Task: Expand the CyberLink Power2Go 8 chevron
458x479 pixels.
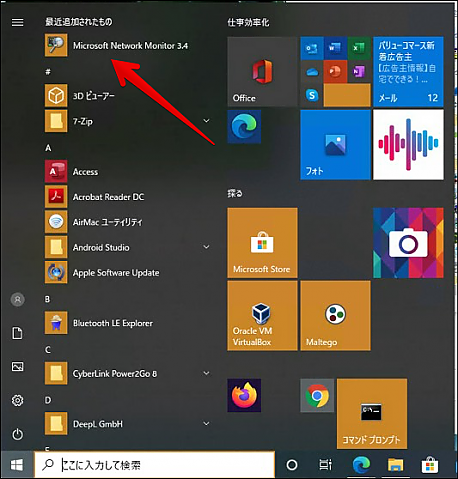Action: click(207, 373)
